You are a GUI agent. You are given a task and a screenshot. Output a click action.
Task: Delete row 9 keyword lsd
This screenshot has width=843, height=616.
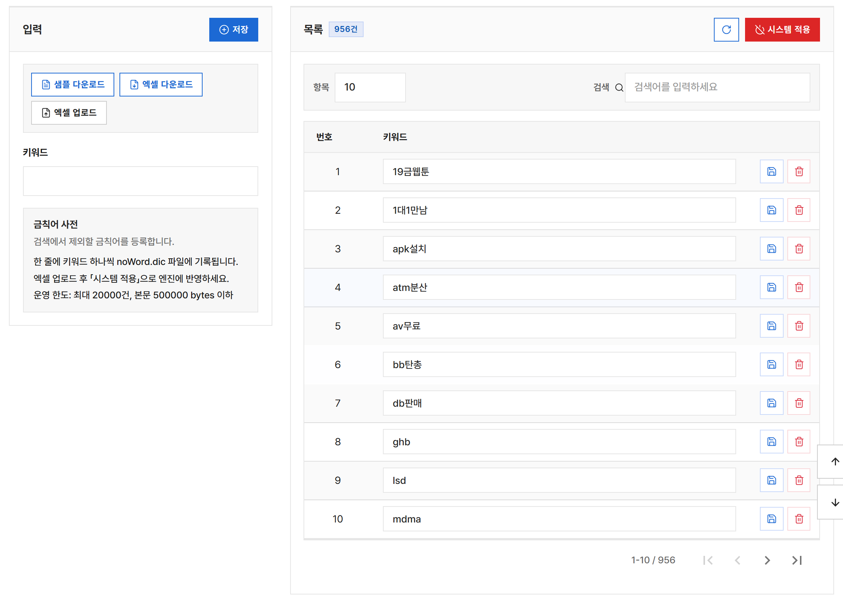pyautogui.click(x=798, y=480)
